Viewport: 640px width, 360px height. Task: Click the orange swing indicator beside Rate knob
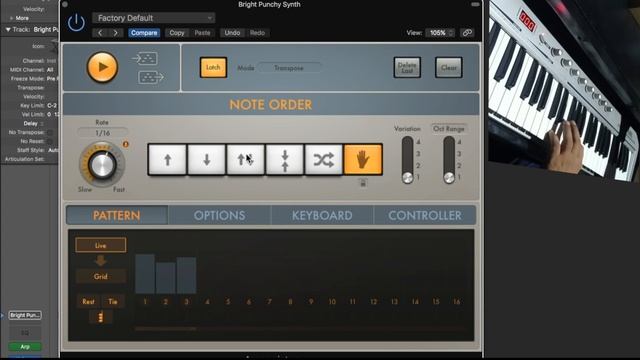pyautogui.click(x=126, y=144)
